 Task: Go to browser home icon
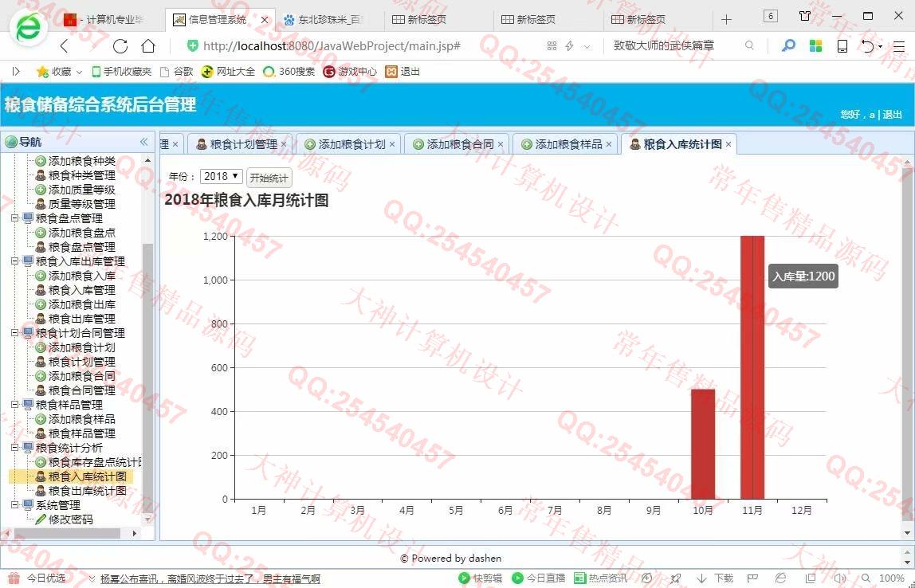[148, 46]
